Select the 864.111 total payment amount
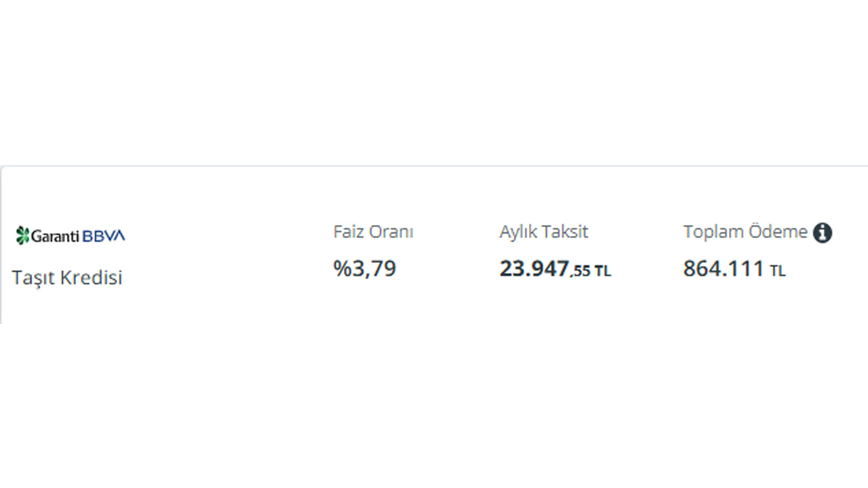The height and width of the screenshot is (488, 868). pos(724,269)
